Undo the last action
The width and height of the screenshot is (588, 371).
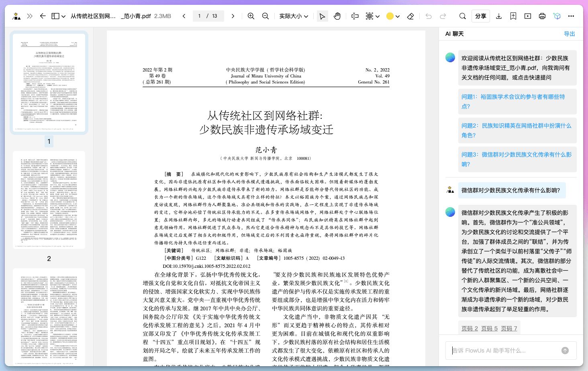pyautogui.click(x=429, y=16)
